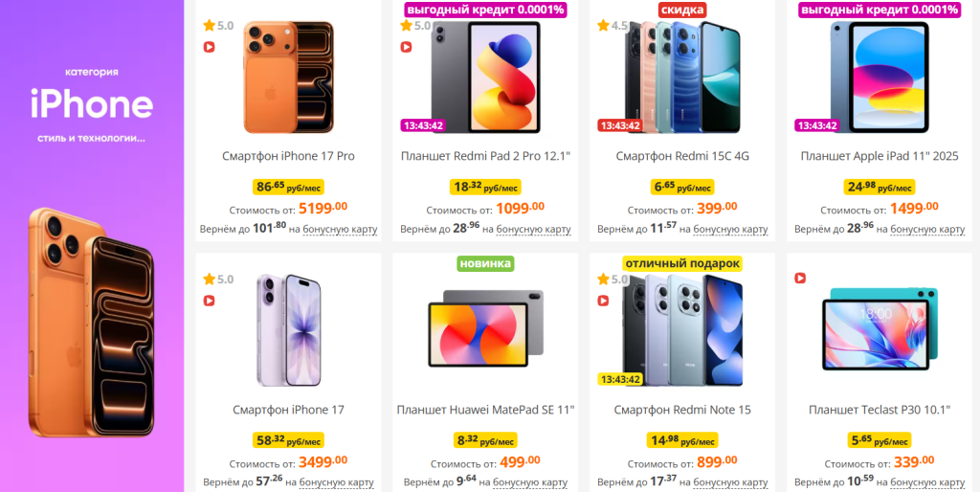Click the star rating on iPhone 17 Pro
Image resolution: width=980 pixels, height=492 pixels.
pos(218,26)
